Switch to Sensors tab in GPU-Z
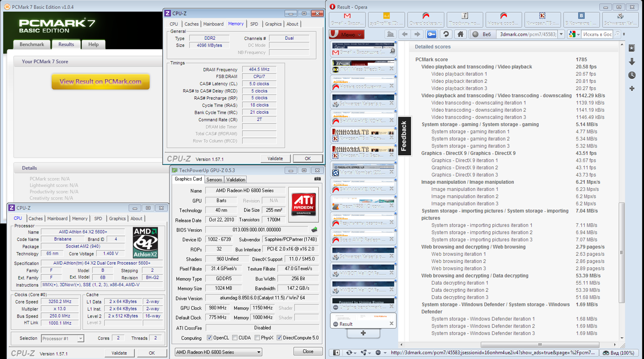This screenshot has width=644, height=359. (214, 180)
